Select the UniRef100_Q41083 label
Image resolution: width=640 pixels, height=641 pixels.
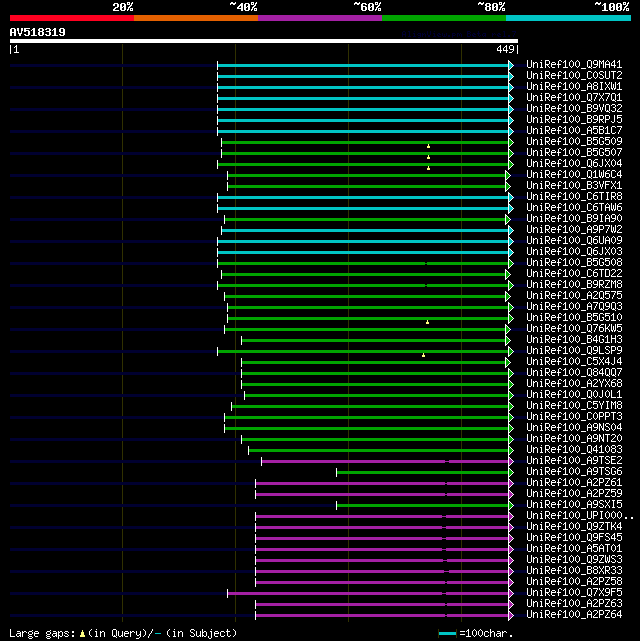(x=574, y=450)
